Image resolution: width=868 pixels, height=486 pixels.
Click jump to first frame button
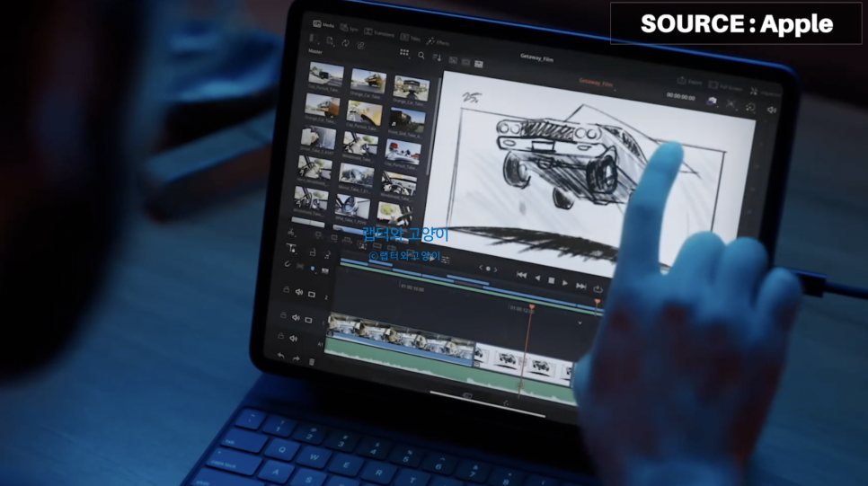coord(521,275)
